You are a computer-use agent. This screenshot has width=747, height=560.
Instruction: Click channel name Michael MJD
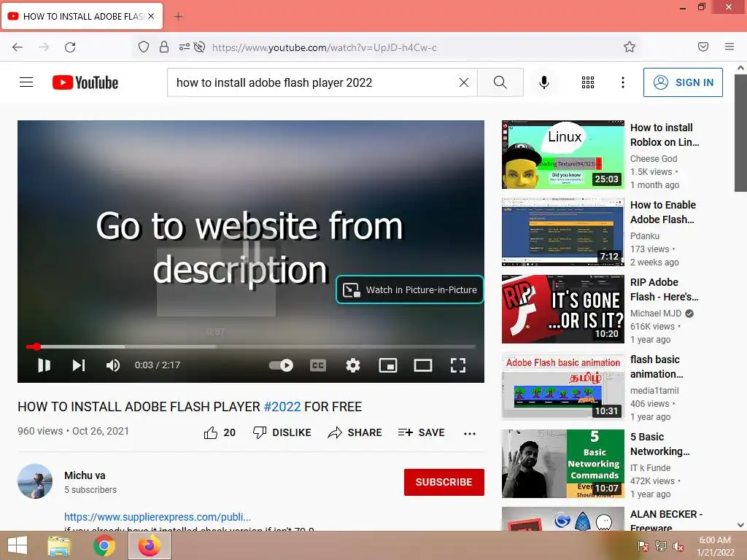656,314
